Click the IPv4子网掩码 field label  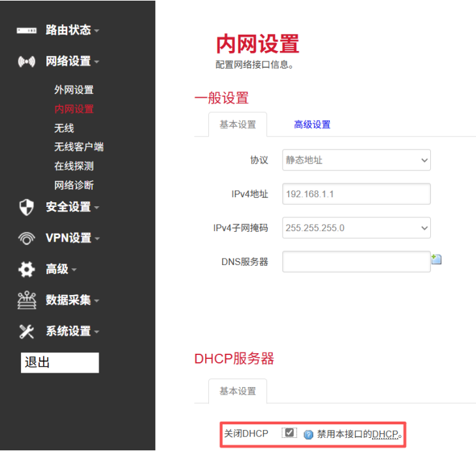[240, 228]
